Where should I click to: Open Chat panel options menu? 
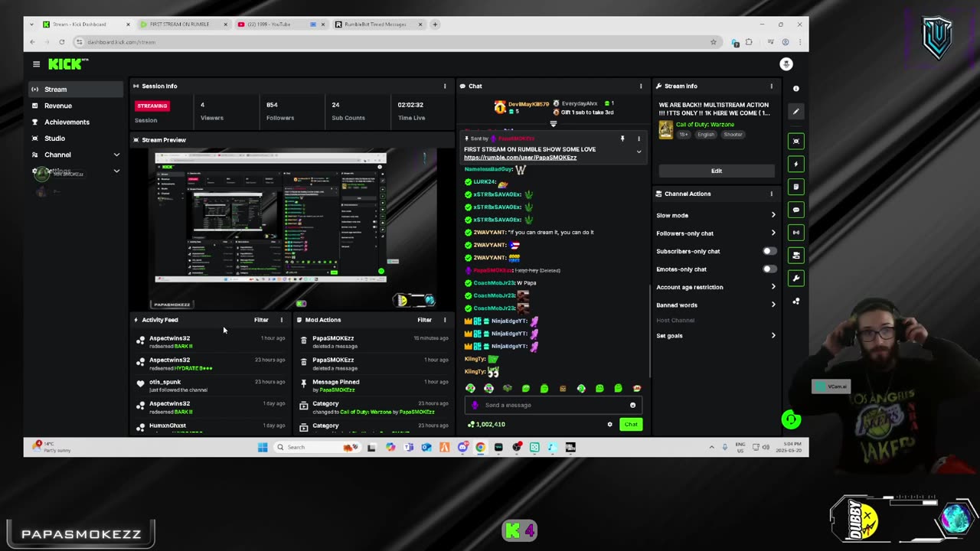click(x=641, y=86)
